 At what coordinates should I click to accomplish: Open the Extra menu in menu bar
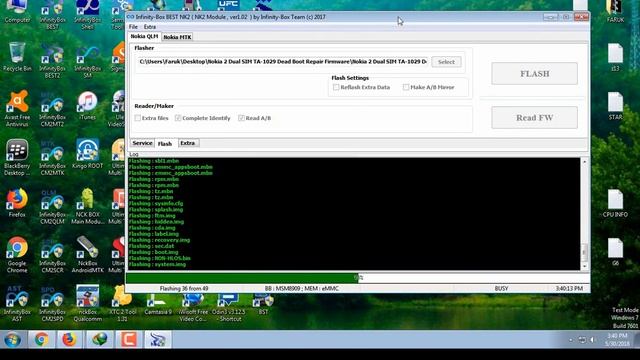pos(150,27)
